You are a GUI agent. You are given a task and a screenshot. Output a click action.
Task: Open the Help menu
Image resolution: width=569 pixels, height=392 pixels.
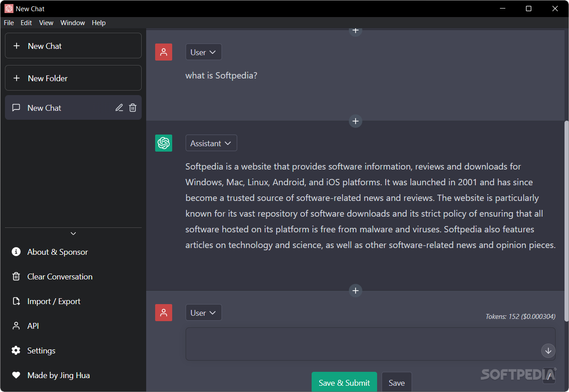(99, 23)
